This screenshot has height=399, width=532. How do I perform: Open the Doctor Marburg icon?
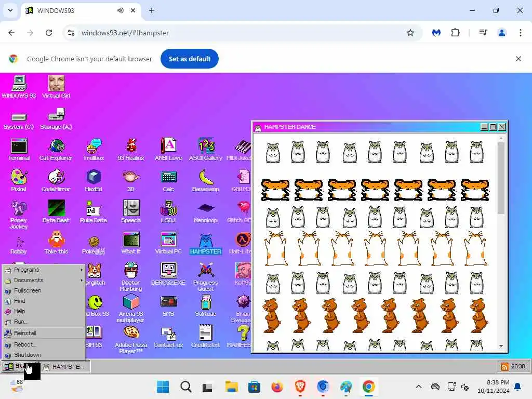coord(131,277)
